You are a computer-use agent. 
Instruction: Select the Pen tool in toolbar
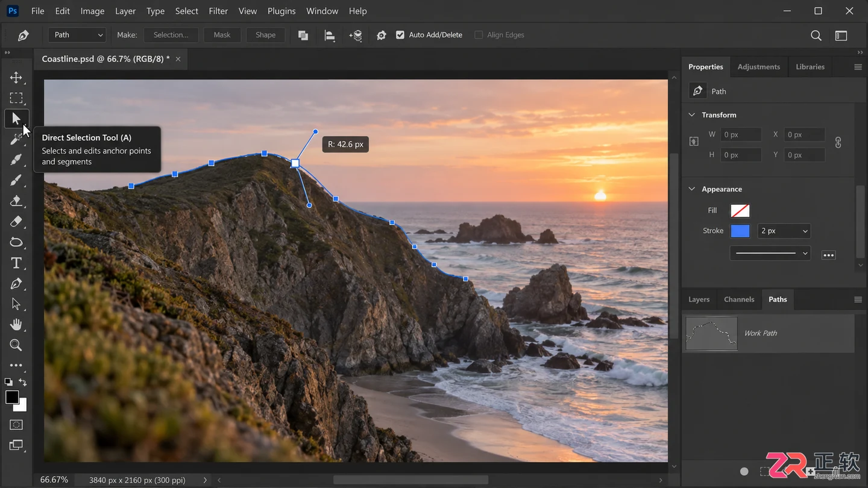tap(16, 283)
